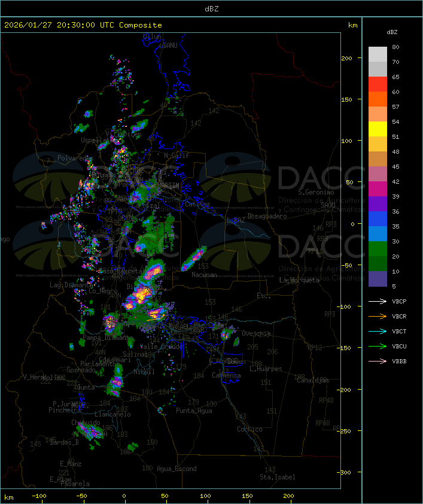The width and height of the screenshot is (423, 504).
Task: Click the round storm cell above Pampa_Diamante
Action: [110, 323]
